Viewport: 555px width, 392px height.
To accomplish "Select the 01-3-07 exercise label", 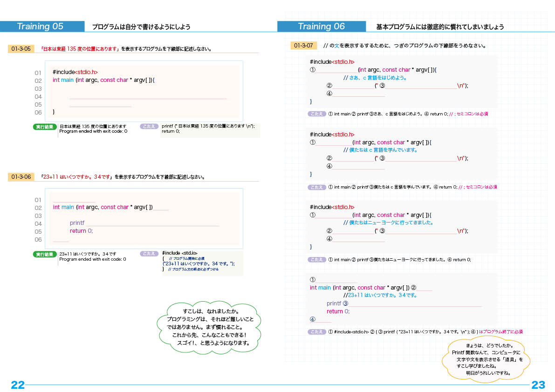I will point(303,46).
